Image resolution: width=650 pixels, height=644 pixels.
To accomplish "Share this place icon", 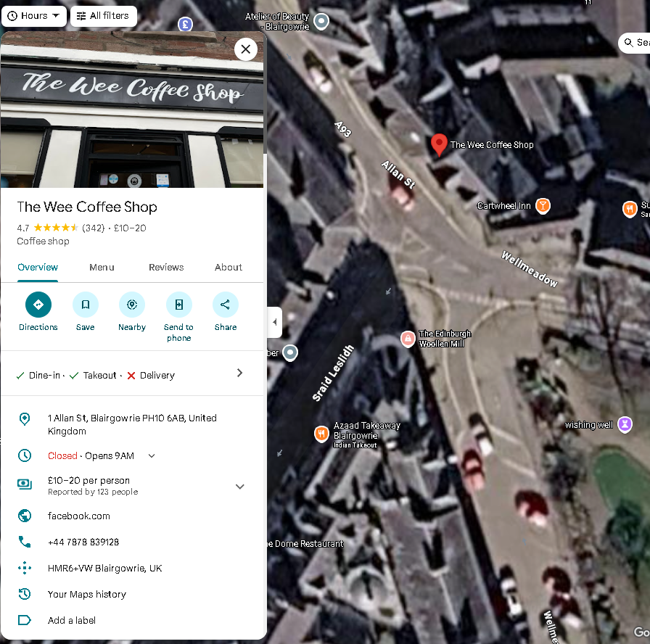I will click(226, 305).
